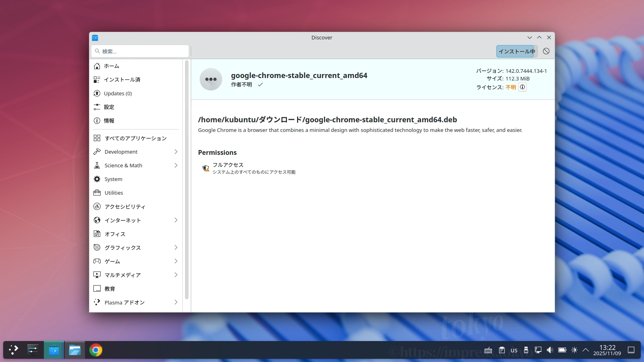Select the ゲーム category
Image resolution: width=644 pixels, height=362 pixels.
click(x=136, y=261)
